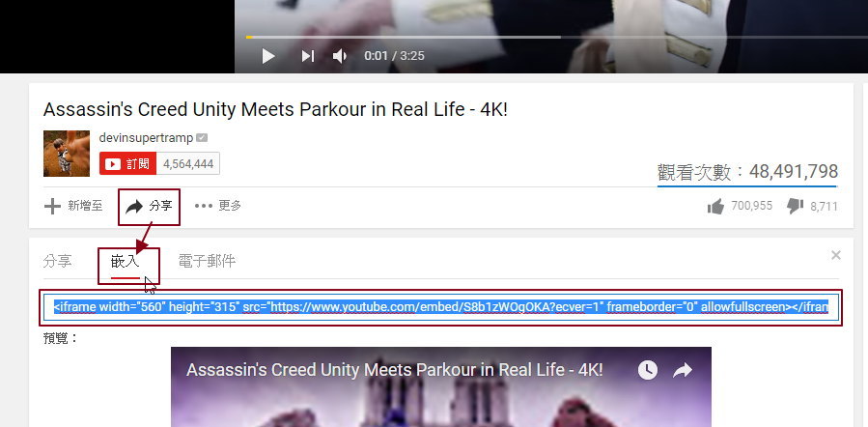Click the share arrow in preview player
Screen dimensions: 868x427
point(683,370)
